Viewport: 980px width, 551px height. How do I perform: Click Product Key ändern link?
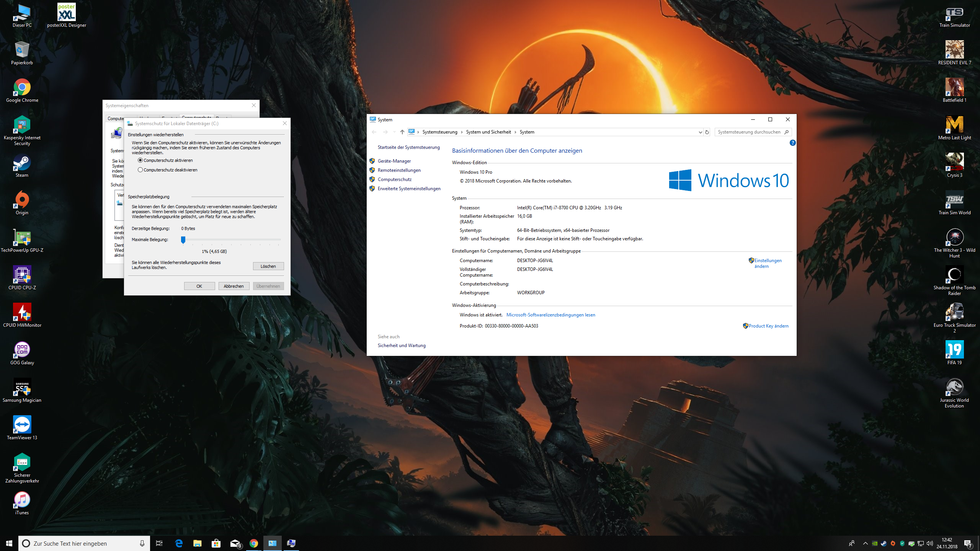769,326
